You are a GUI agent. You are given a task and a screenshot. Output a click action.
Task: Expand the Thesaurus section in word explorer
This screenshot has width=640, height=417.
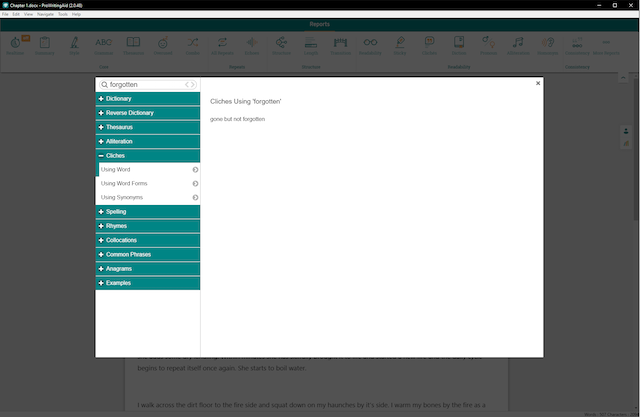pos(148,127)
